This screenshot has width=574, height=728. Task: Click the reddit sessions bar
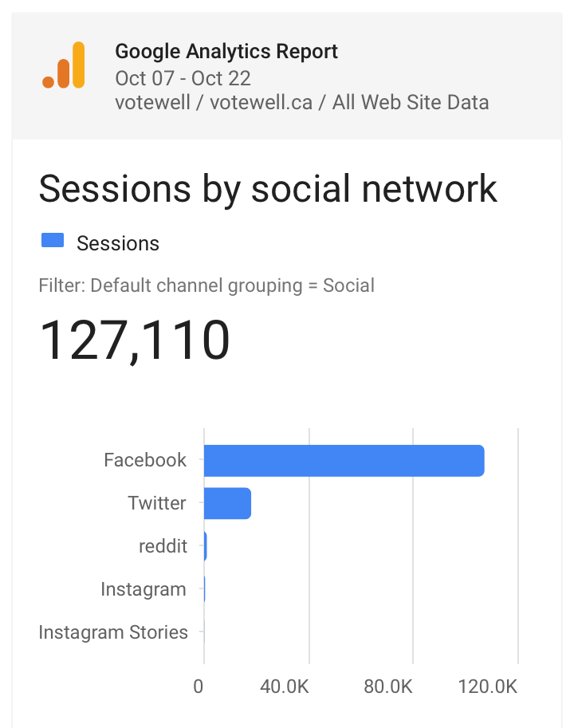coord(205,546)
